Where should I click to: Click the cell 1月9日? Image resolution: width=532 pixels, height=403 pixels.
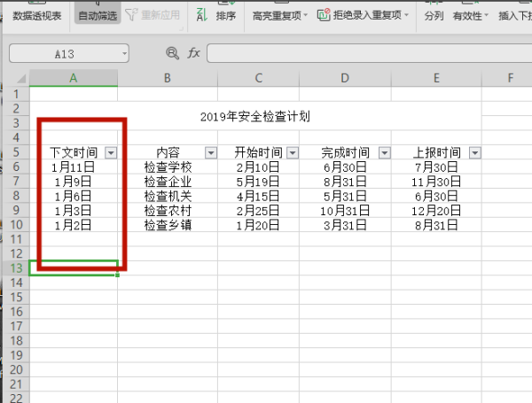click(x=74, y=182)
